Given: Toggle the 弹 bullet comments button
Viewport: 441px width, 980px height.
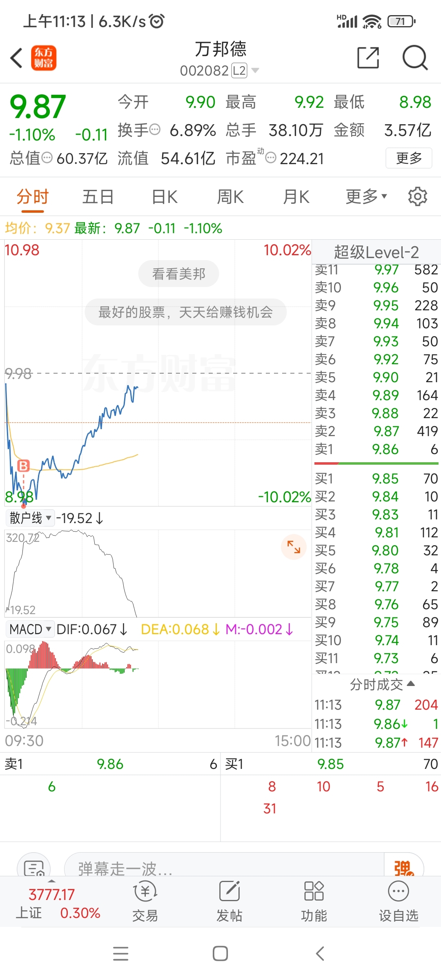Looking at the screenshot, I should [x=403, y=866].
